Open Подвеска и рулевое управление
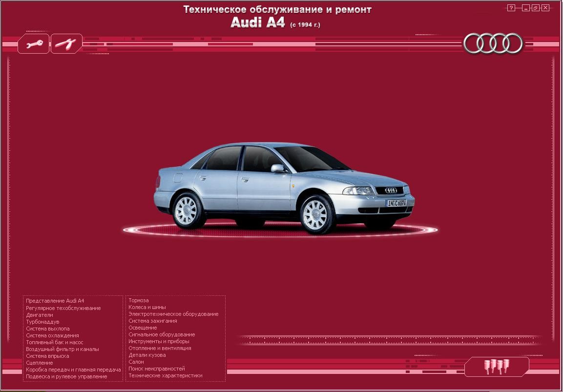Image resolution: width=564 pixels, height=392 pixels. point(66,376)
